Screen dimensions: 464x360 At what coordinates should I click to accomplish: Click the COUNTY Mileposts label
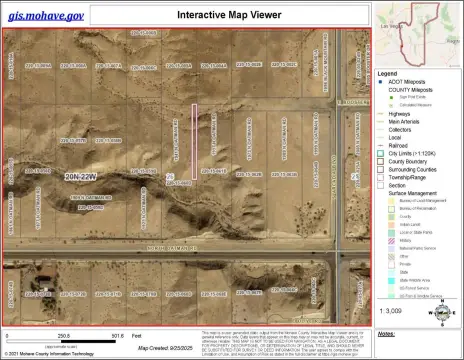point(410,90)
